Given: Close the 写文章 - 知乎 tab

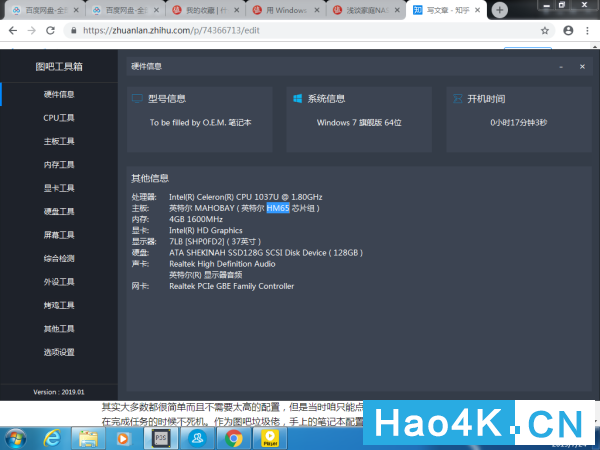Looking at the screenshot, I should tap(477, 10).
